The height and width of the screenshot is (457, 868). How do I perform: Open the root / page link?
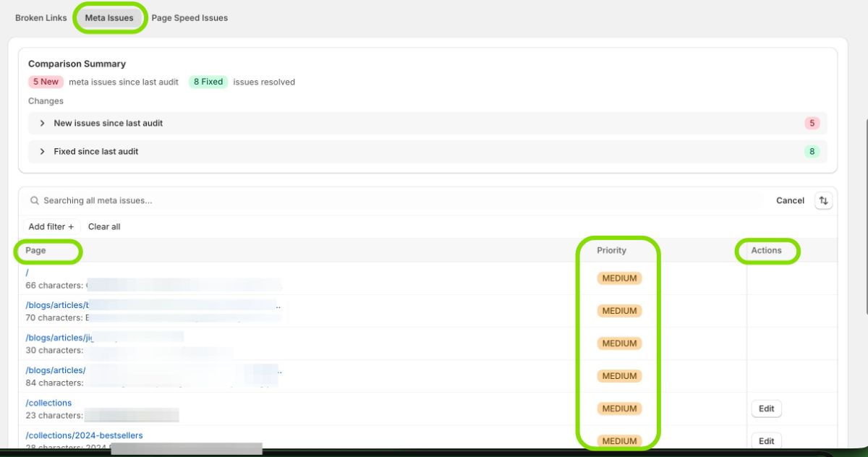27,273
